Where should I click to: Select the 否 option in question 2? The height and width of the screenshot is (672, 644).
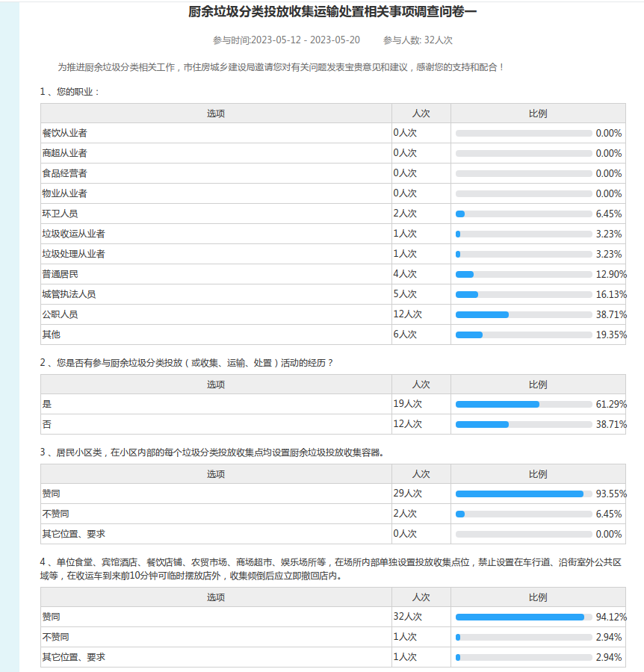47,424
